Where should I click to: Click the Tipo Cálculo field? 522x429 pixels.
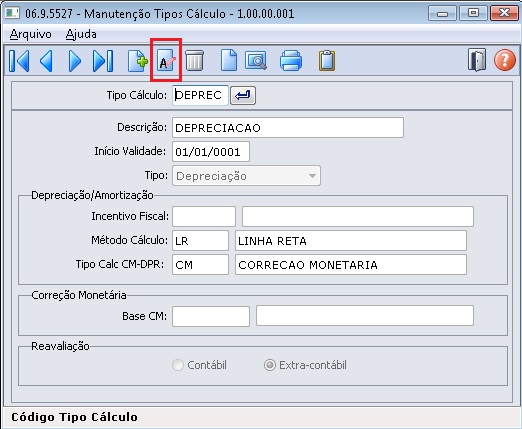(x=200, y=95)
